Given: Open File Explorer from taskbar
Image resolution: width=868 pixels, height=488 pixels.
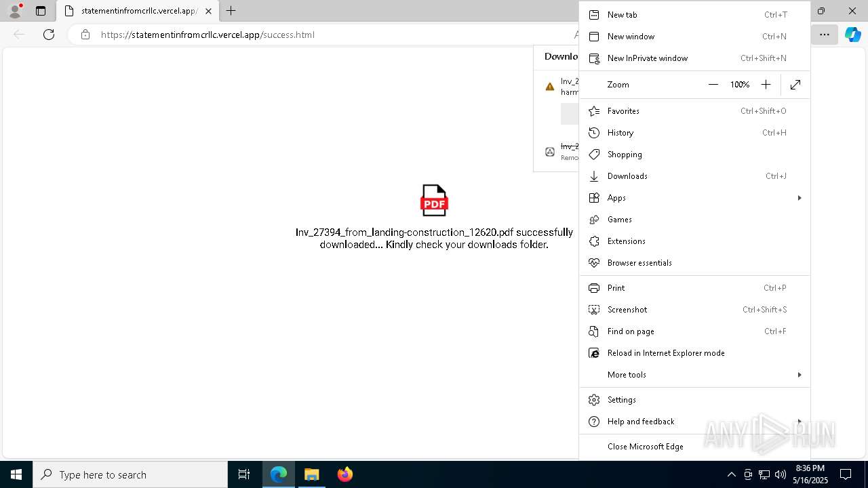Looking at the screenshot, I should click(x=312, y=474).
